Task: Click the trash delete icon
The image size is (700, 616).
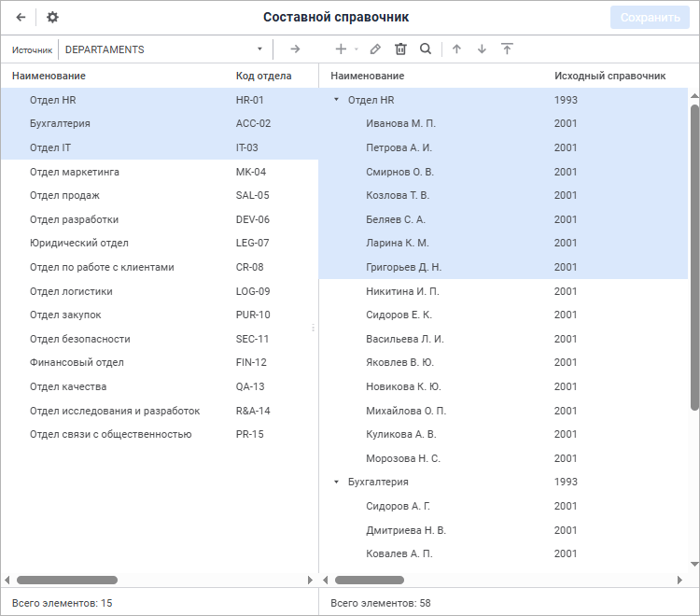Action: 400,49
